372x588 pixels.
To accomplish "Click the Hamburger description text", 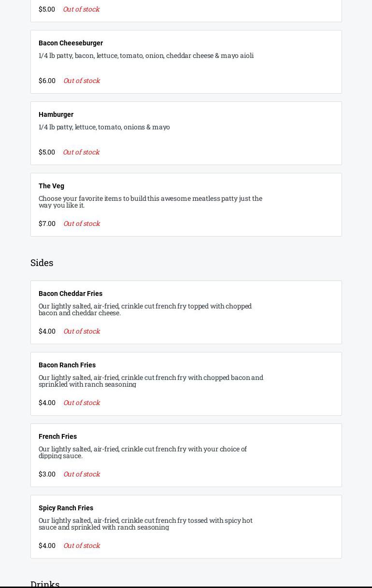I will point(104,127).
